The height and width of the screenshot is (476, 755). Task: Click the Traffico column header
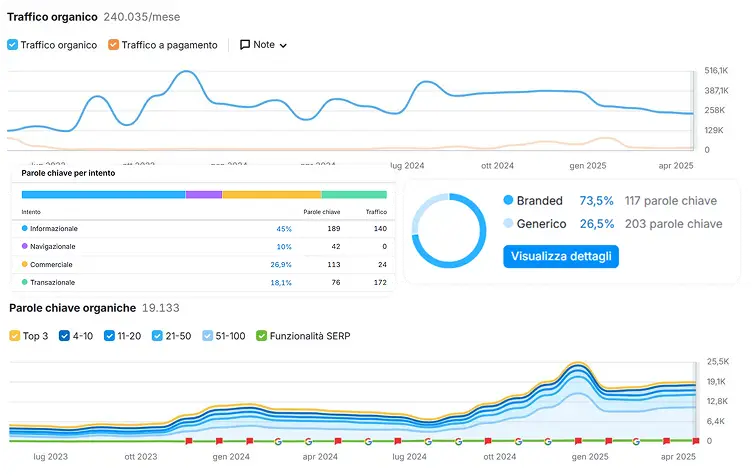(376, 212)
